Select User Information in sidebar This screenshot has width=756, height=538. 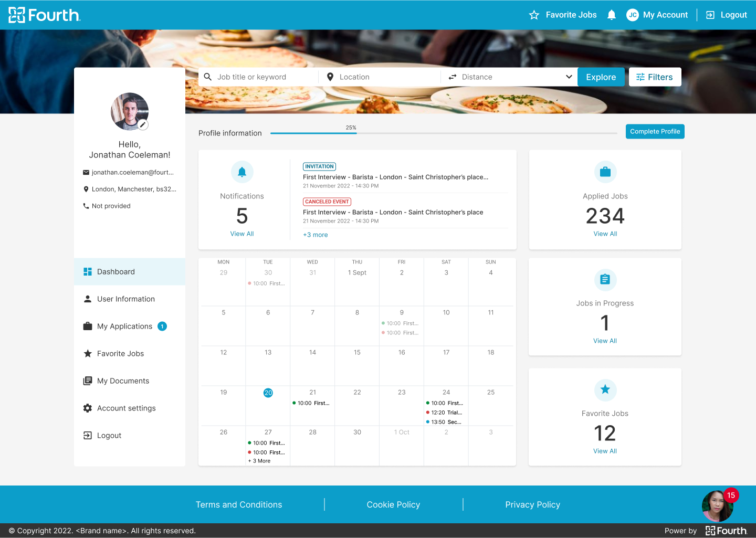click(125, 299)
